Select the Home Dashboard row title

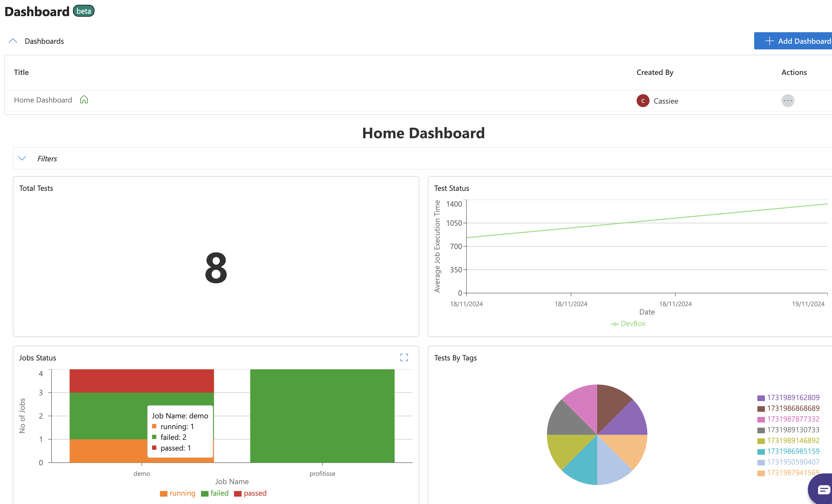43,100
